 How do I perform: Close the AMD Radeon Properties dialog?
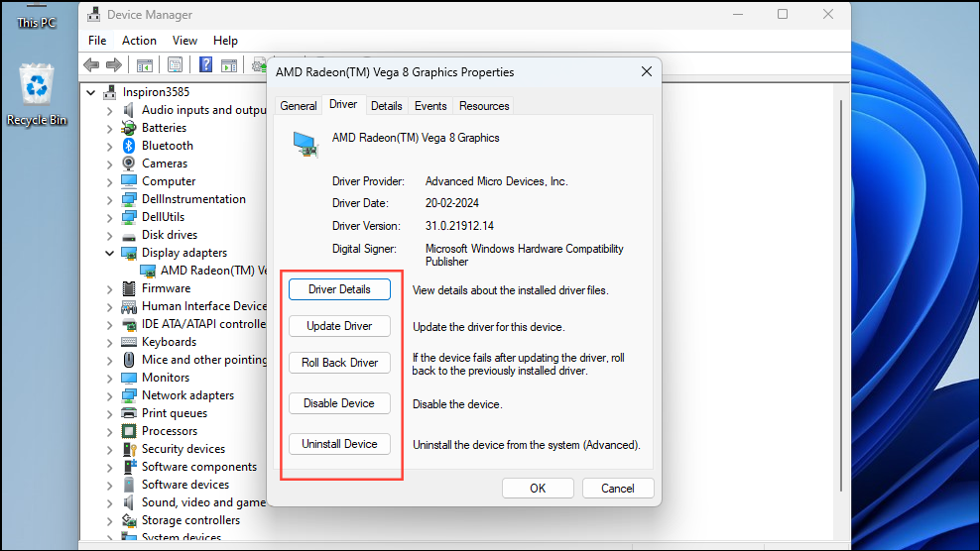click(x=647, y=71)
